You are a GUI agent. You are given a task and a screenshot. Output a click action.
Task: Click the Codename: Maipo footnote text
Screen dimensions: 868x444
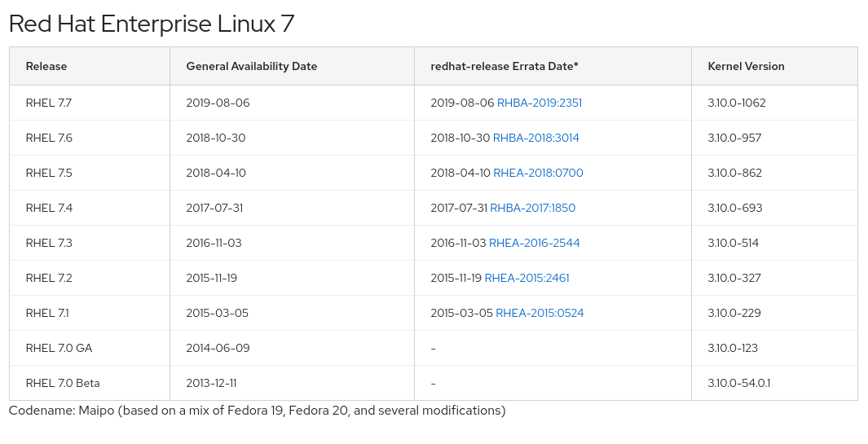click(x=257, y=411)
